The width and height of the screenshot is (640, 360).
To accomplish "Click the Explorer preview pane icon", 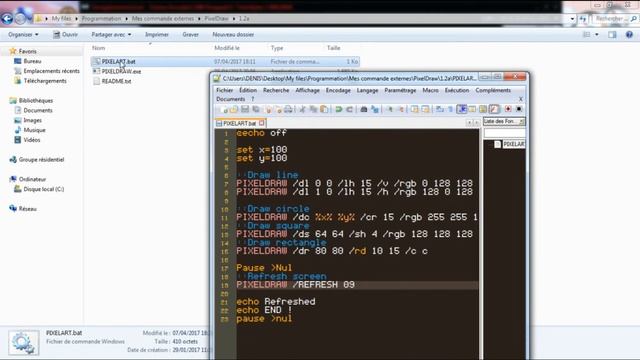I will (612, 35).
